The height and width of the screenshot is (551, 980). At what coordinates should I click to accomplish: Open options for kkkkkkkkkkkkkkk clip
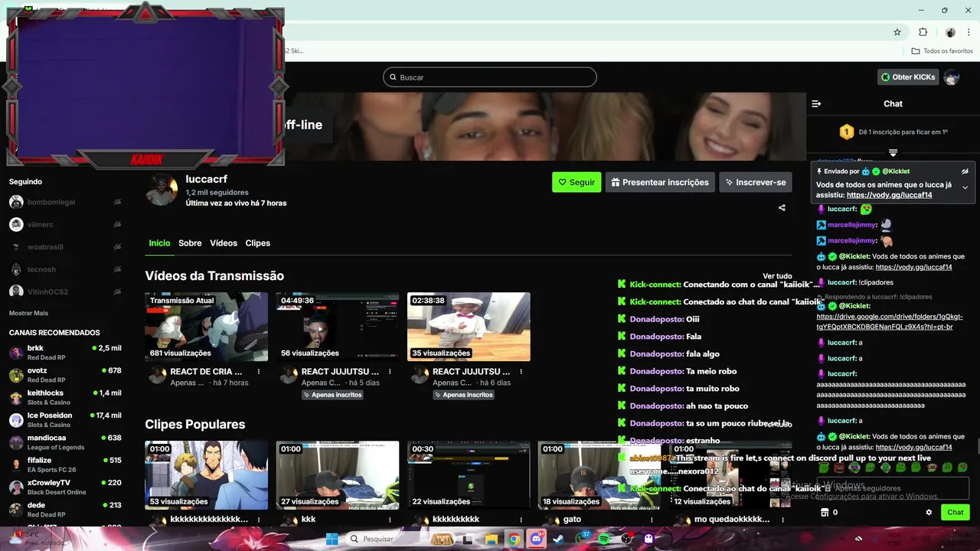coord(259,520)
